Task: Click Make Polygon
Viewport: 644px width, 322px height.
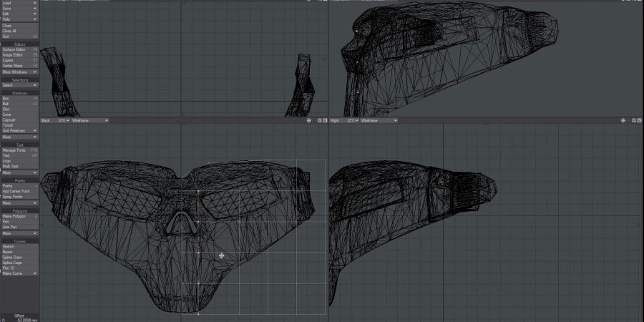Action: tap(19, 216)
